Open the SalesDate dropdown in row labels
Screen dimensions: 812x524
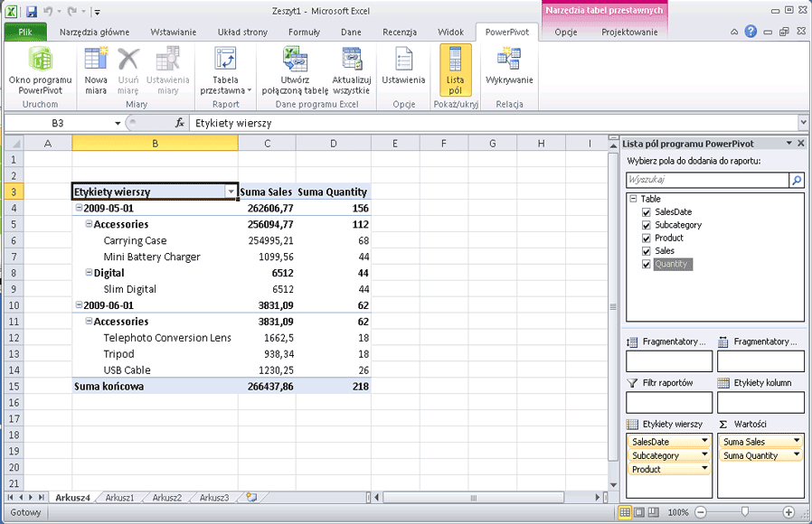click(x=705, y=442)
